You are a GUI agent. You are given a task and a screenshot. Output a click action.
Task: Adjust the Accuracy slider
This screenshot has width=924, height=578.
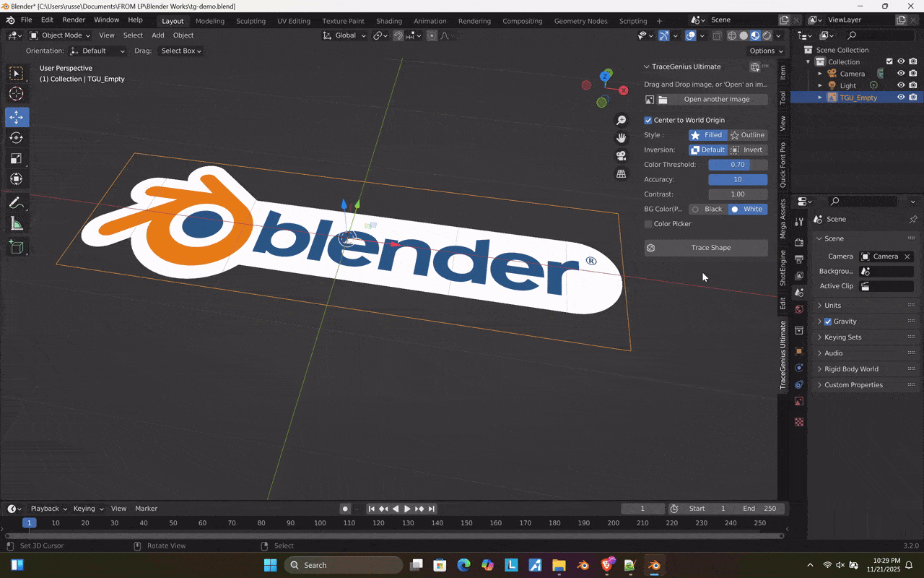[x=738, y=179]
